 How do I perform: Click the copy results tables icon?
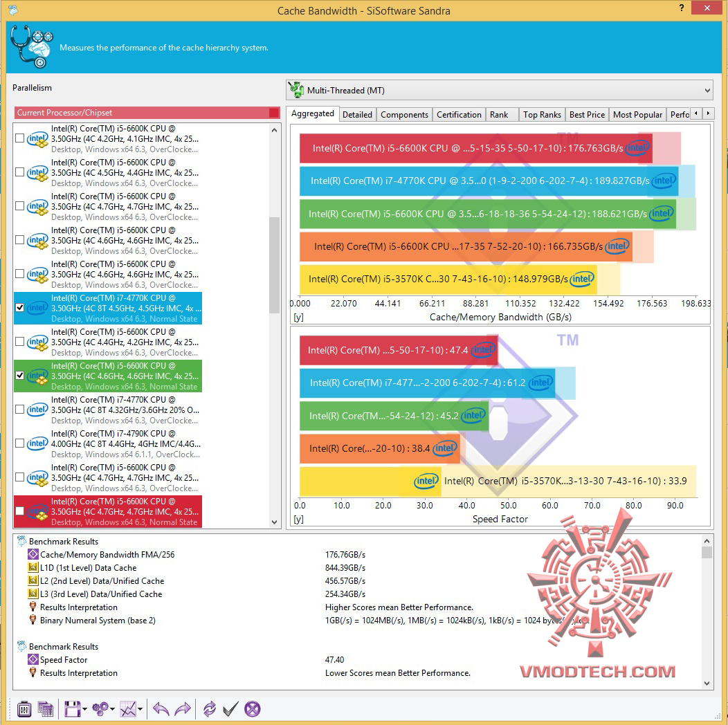46,709
